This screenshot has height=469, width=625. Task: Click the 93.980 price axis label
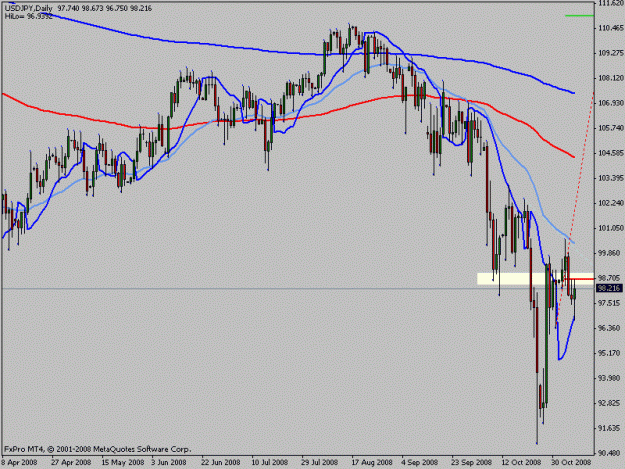pos(610,378)
